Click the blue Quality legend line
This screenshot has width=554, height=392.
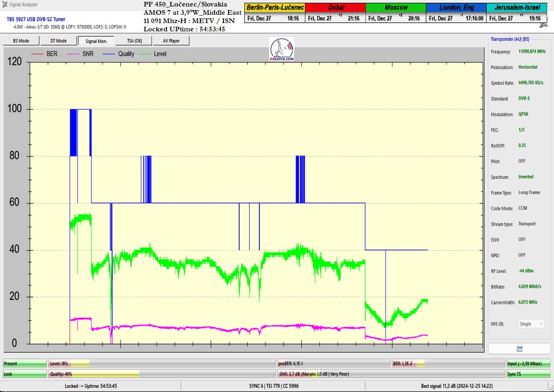pyautogui.click(x=108, y=54)
